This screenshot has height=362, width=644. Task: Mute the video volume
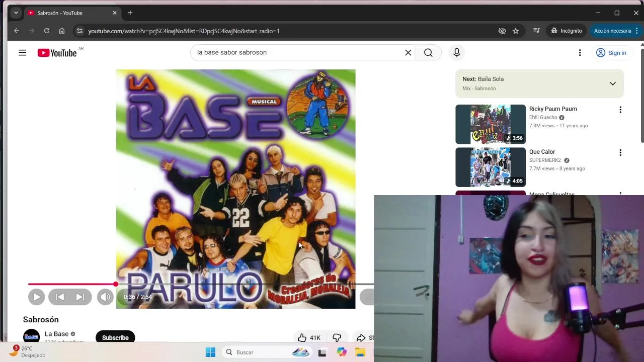[105, 297]
